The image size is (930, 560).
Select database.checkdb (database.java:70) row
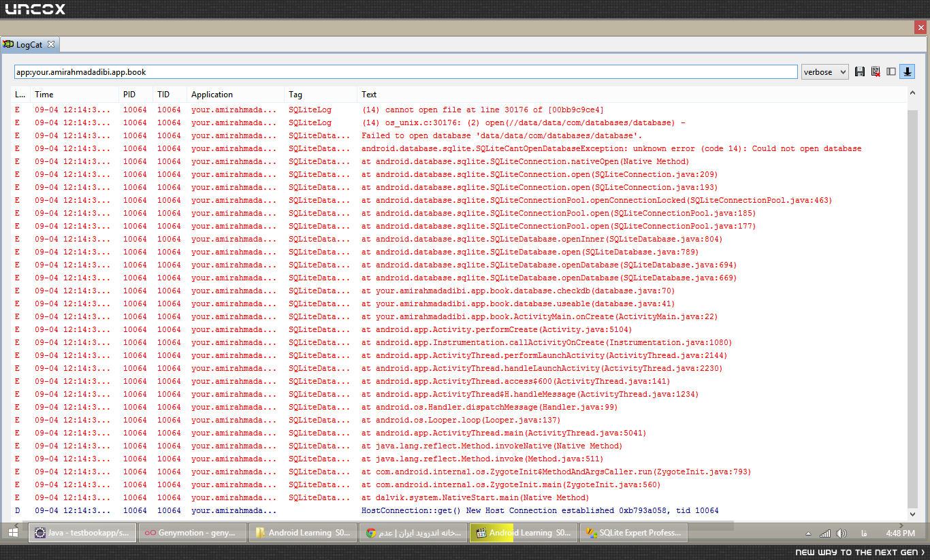click(x=460, y=291)
